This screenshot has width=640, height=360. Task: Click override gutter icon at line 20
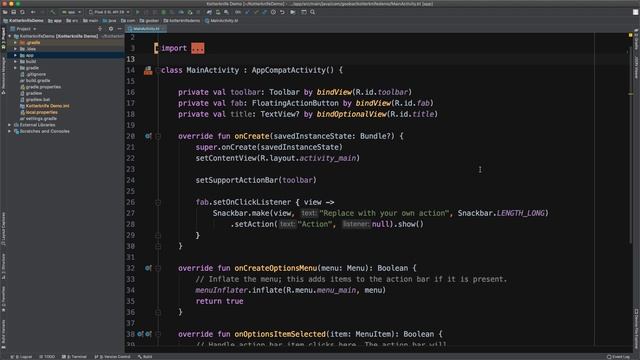148,136
